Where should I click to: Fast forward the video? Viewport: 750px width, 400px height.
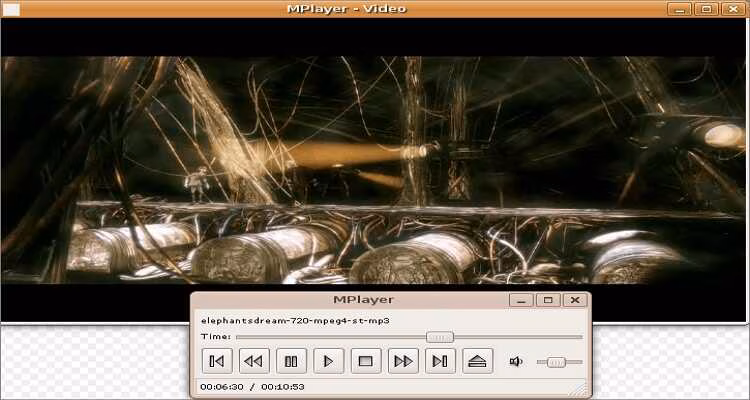[403, 361]
